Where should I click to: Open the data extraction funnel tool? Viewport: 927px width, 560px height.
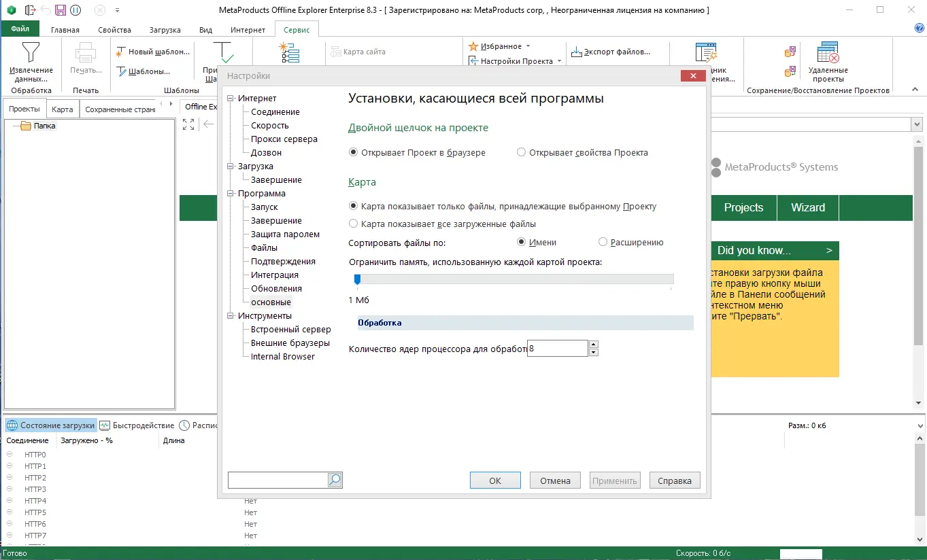31,52
